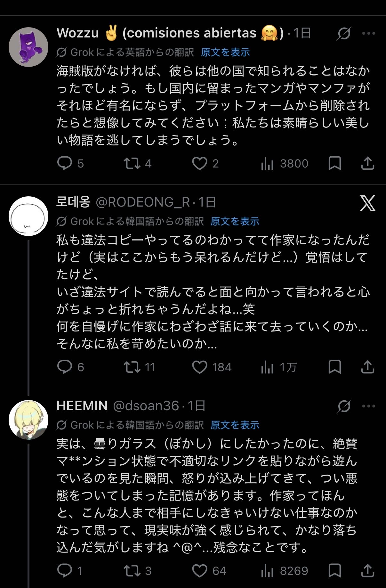This screenshot has width=386, height=588.
Task: Show original Korean text of RODEONG_R's post
Action: click(235, 221)
